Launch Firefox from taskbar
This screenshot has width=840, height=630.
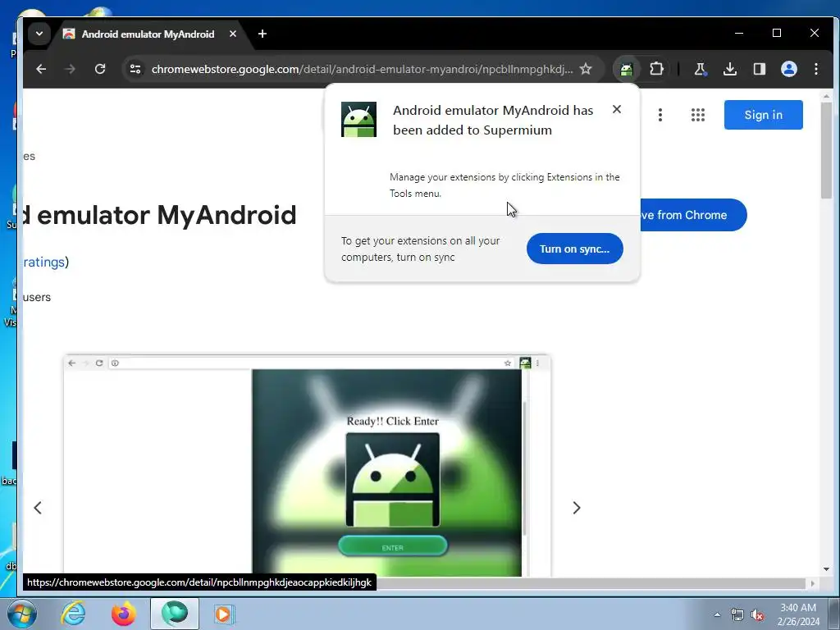tap(123, 614)
